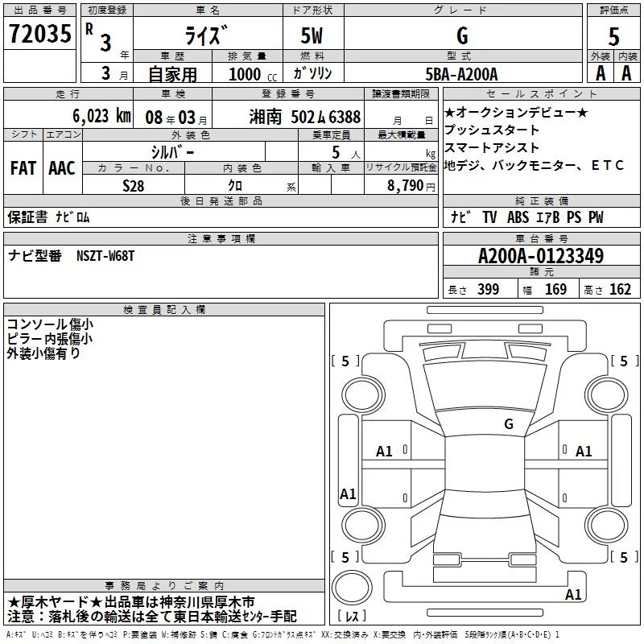
Task: Click the セールスポイント header
Action: (x=541, y=93)
